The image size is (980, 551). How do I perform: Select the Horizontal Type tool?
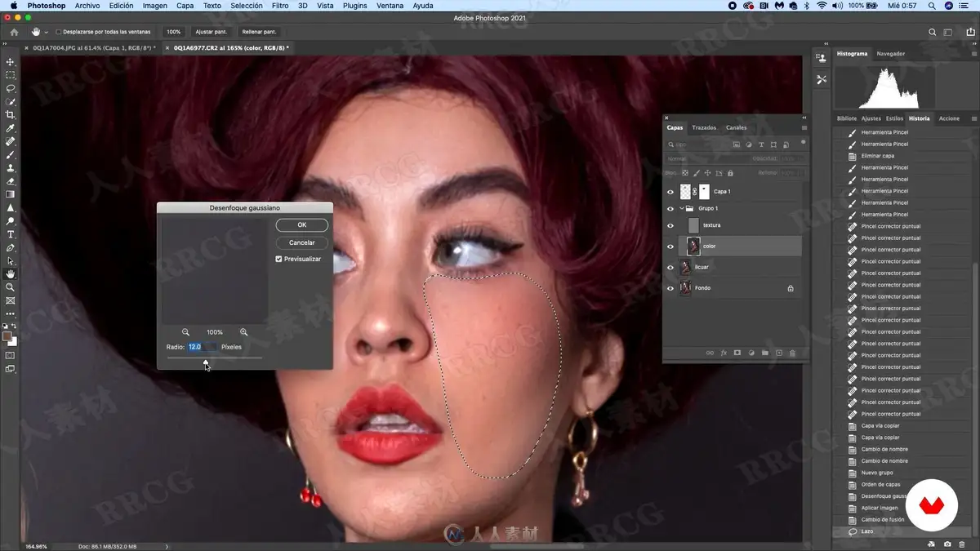click(11, 234)
